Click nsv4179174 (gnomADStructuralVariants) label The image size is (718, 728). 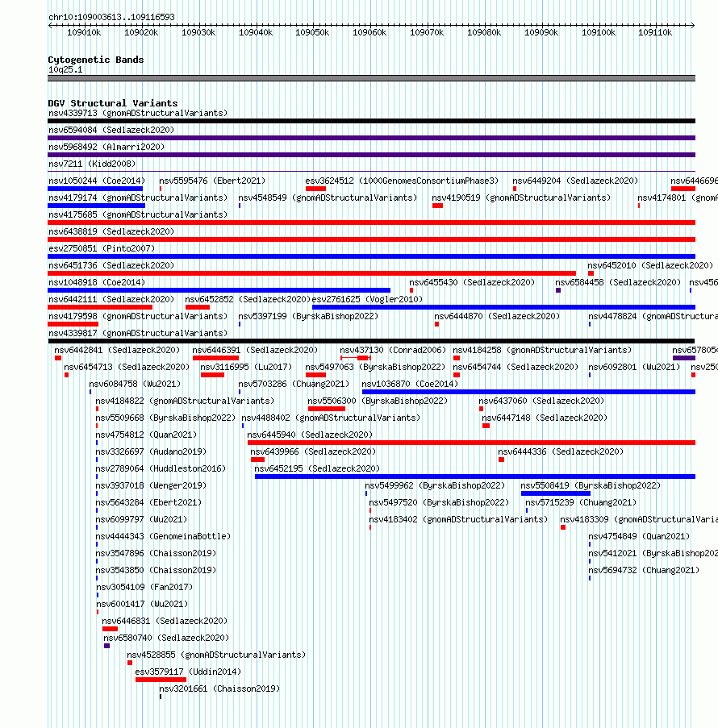click(138, 198)
